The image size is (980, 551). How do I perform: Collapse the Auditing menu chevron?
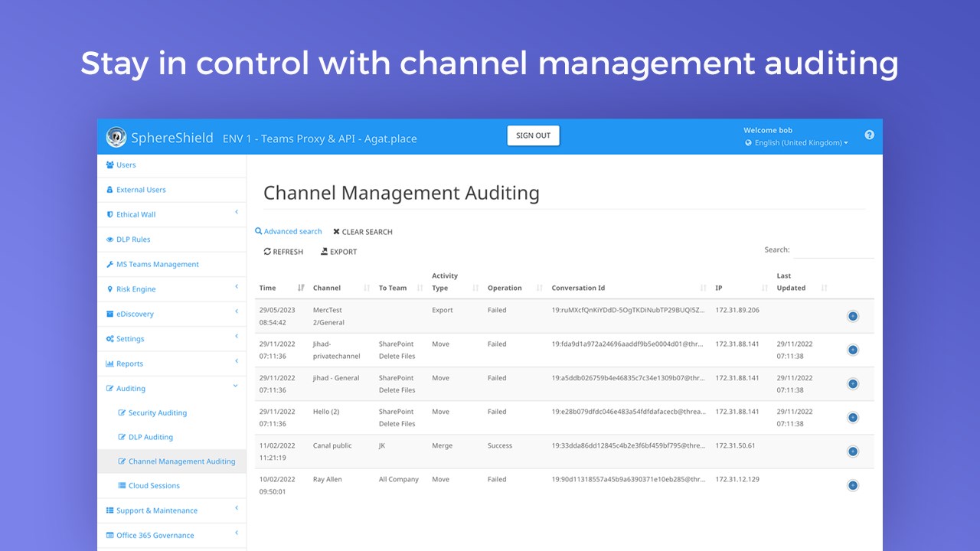click(x=236, y=386)
